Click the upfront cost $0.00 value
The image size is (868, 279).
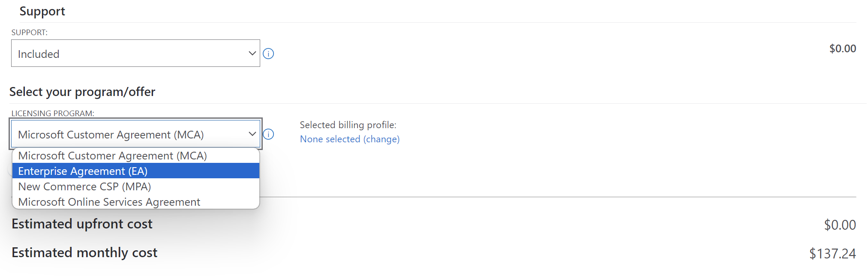click(840, 225)
